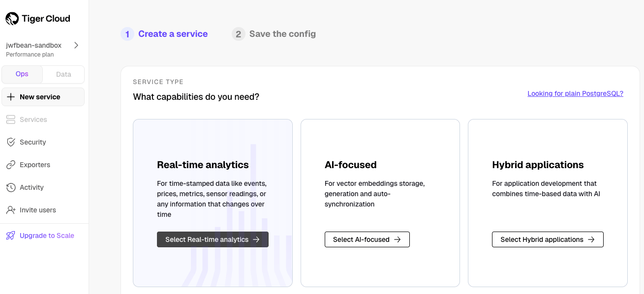Image resolution: width=644 pixels, height=294 pixels.
Task: Switch to the Ops tab
Action: [22, 74]
